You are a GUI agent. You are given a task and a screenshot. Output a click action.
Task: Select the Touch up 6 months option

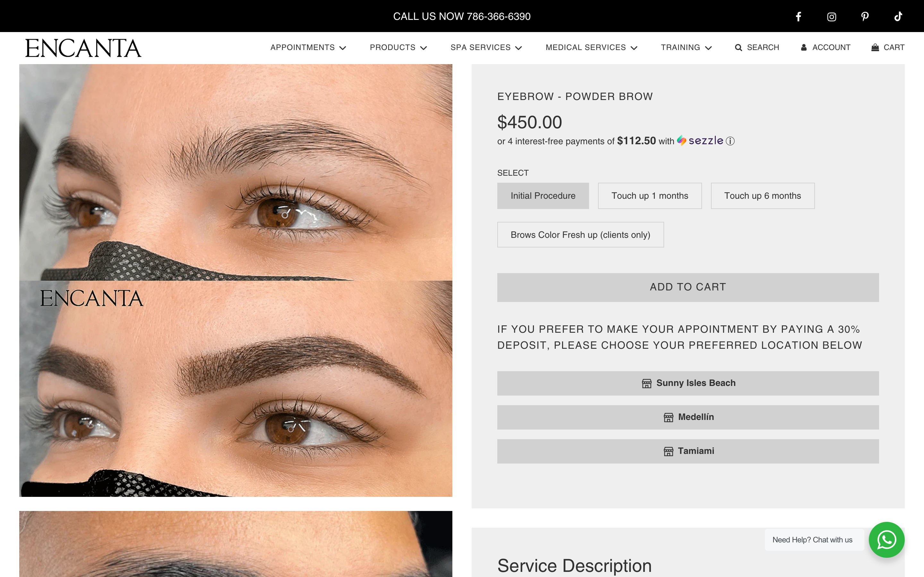tap(763, 196)
